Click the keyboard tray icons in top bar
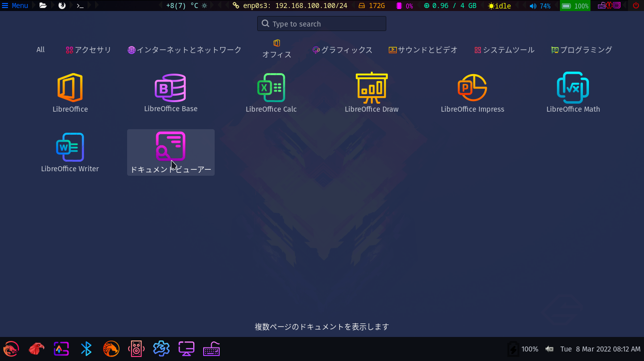The width and height of the screenshot is (644, 361). click(609, 6)
